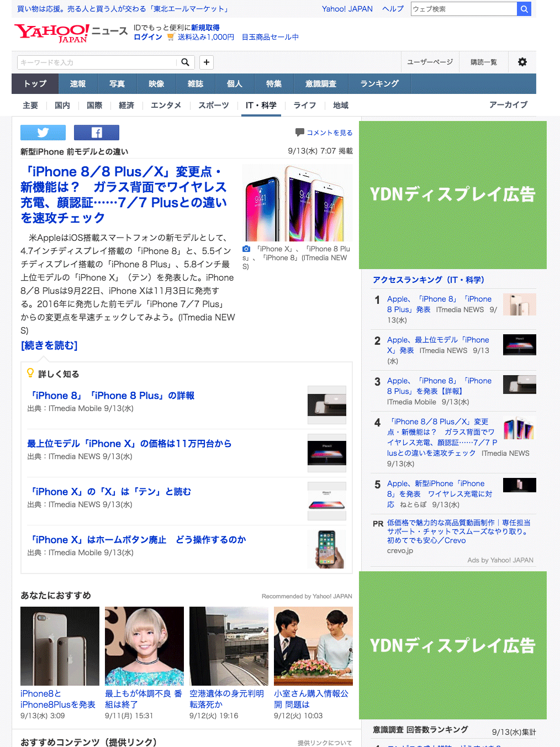
Task: Click the iPhone X and iPhone 8 article photo
Action: click(297, 203)
